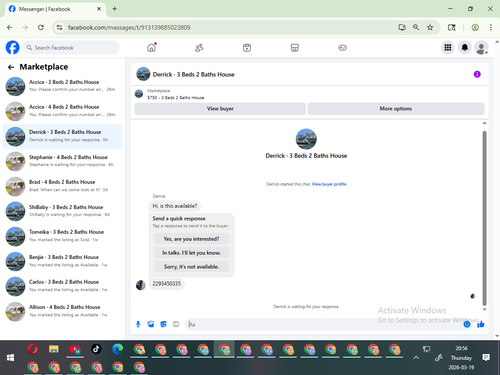
Task: Open Microsoft Edge from the taskbar
Action: click(x=118, y=349)
